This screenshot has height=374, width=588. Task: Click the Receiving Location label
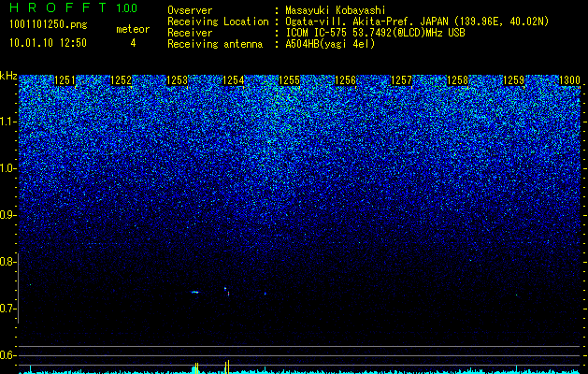point(218,22)
